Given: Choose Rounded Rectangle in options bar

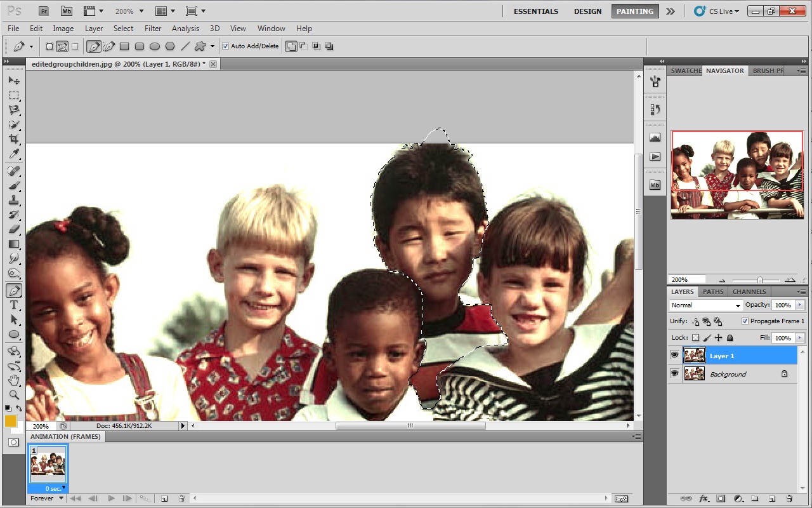Looking at the screenshot, I should click(140, 46).
